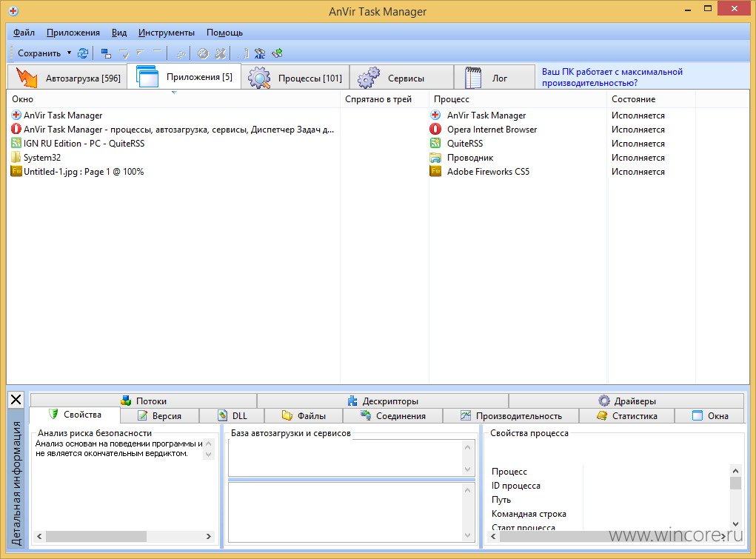756x559 pixels.
Task: Click the binoculars with green arrow icon
Action: tap(277, 53)
